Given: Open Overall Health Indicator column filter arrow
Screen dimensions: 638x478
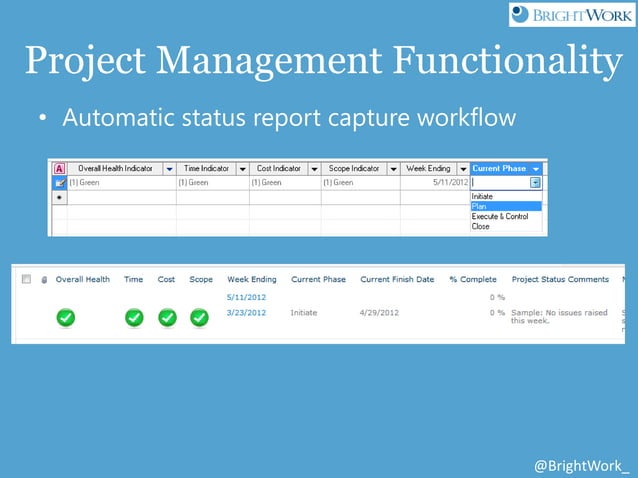Looking at the screenshot, I should click(169, 169).
